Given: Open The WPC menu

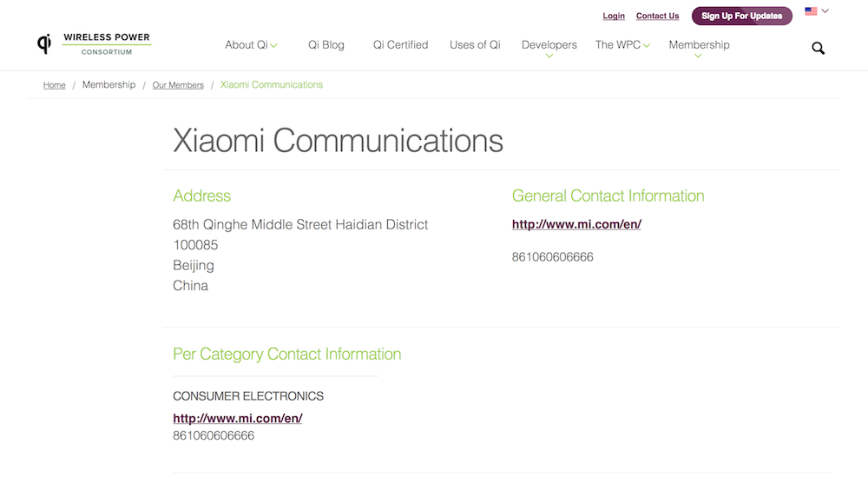Looking at the screenshot, I should pyautogui.click(x=618, y=45).
